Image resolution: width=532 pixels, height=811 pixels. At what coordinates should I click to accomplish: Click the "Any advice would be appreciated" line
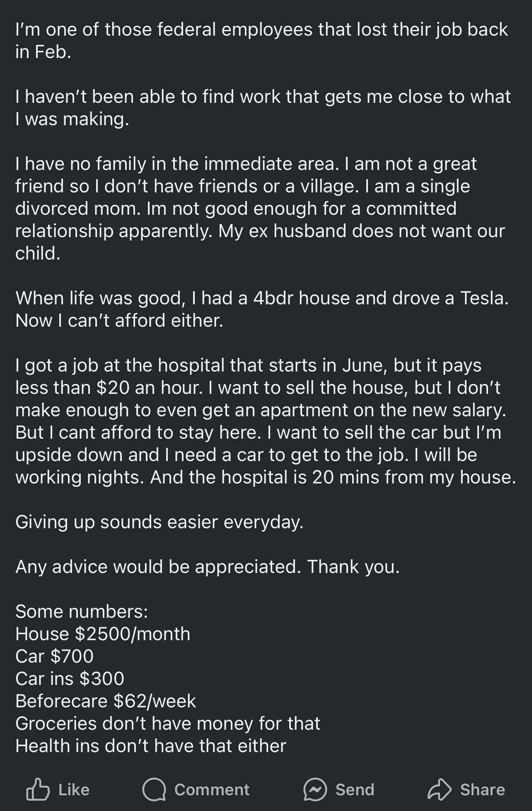click(x=208, y=567)
